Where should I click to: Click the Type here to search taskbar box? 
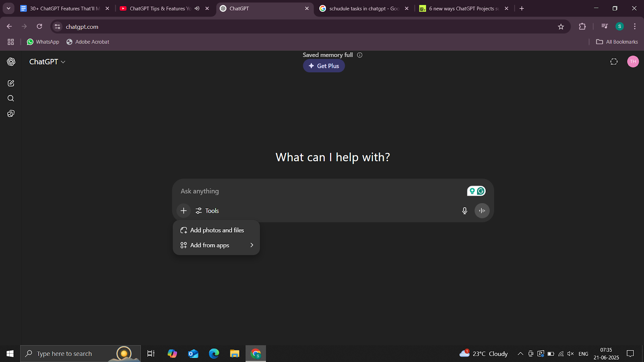pos(80,354)
